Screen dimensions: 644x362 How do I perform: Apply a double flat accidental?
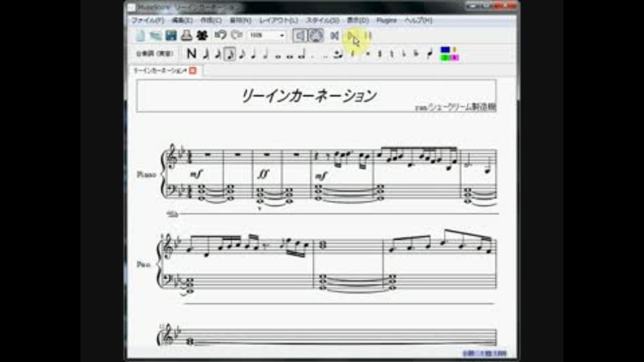(417, 54)
